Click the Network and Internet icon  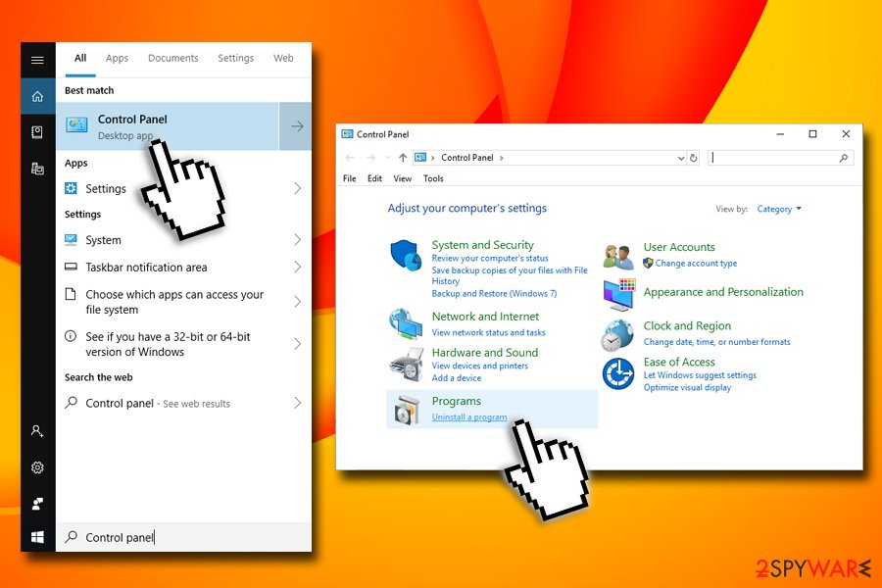click(x=406, y=323)
